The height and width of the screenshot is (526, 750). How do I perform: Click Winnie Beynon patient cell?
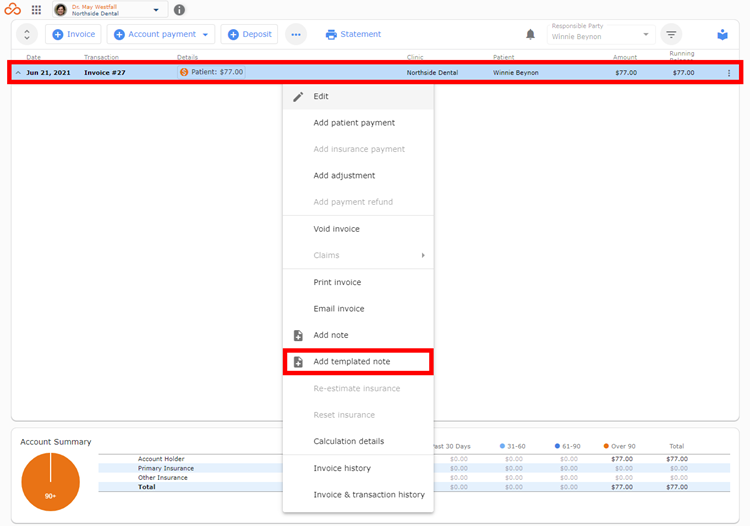(x=516, y=73)
